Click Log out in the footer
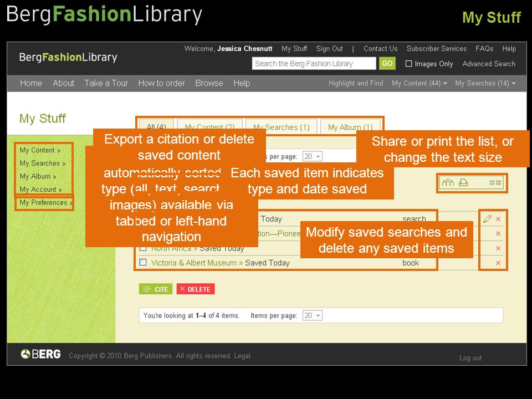Screen dimensions: 532x399 (470, 357)
